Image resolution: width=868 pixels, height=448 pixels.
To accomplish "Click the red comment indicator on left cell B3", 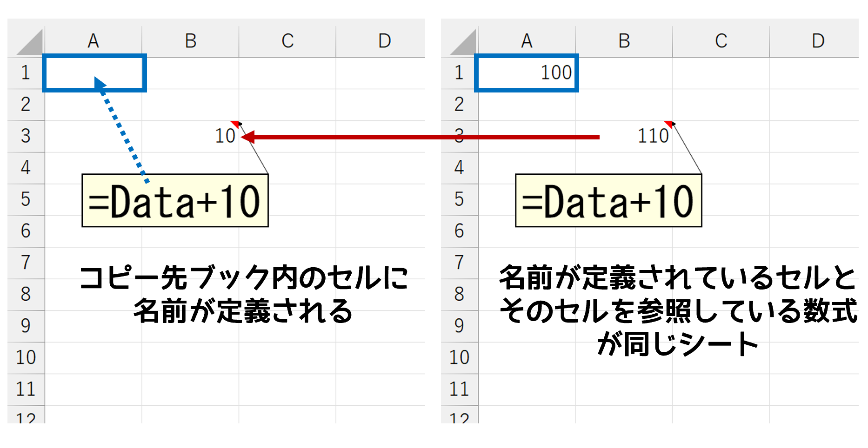I will click(x=235, y=124).
